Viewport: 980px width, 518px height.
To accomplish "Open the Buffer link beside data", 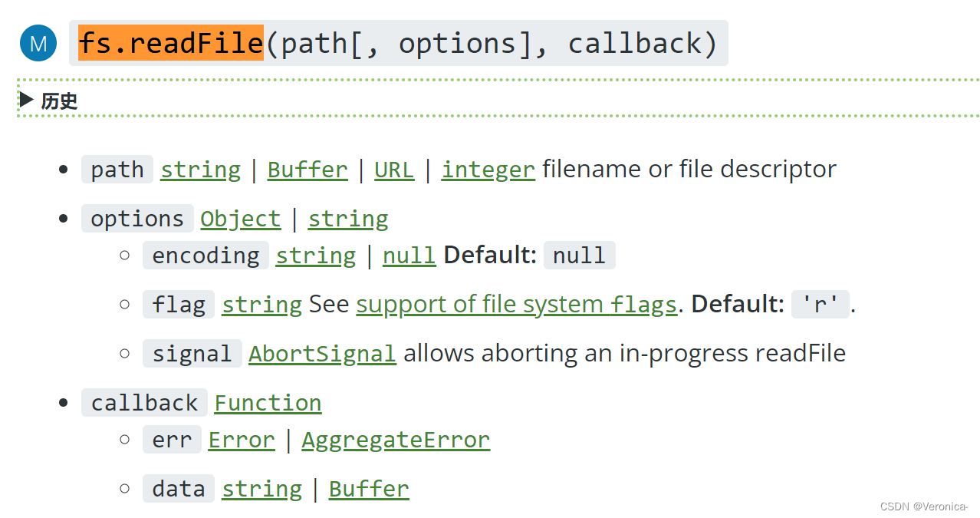I will [369, 488].
